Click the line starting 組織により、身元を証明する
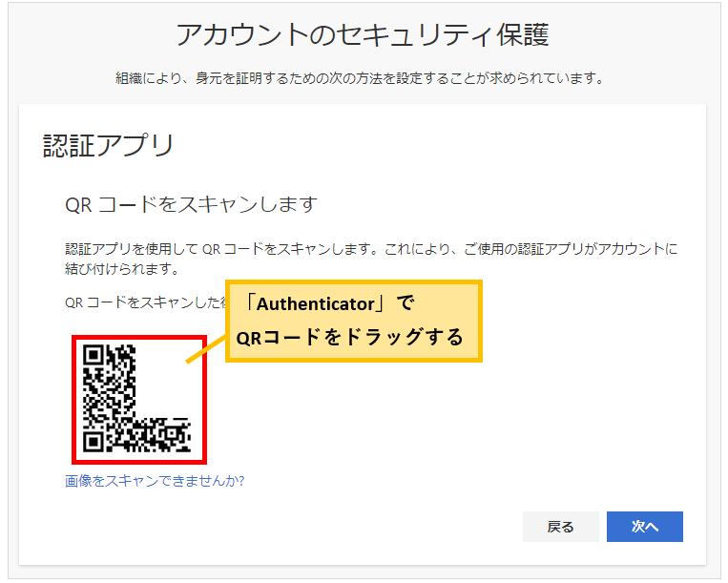Viewport: 728px width, 583px height. pyautogui.click(x=360, y=78)
